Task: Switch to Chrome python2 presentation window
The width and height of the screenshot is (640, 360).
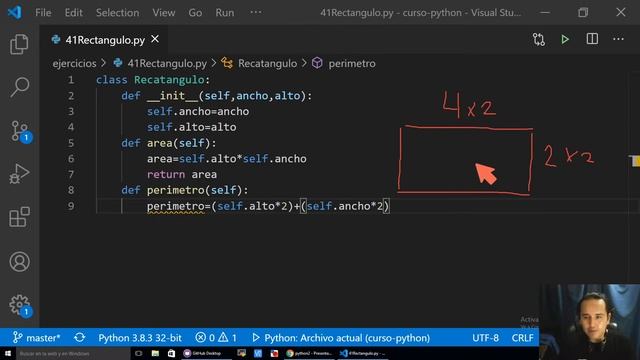Action: tap(309, 353)
